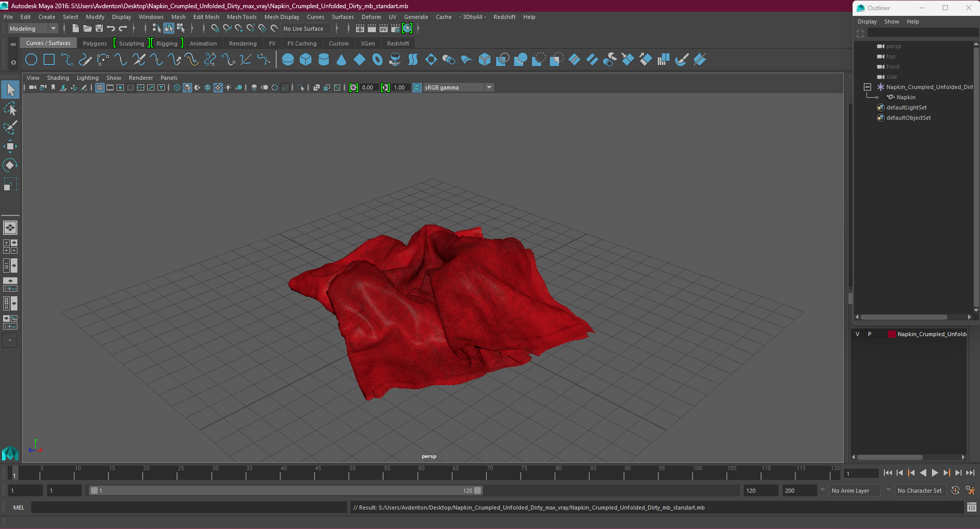Viewport: 980px width, 529px height.
Task: Open the No Character Set dropdown
Action: (x=920, y=491)
